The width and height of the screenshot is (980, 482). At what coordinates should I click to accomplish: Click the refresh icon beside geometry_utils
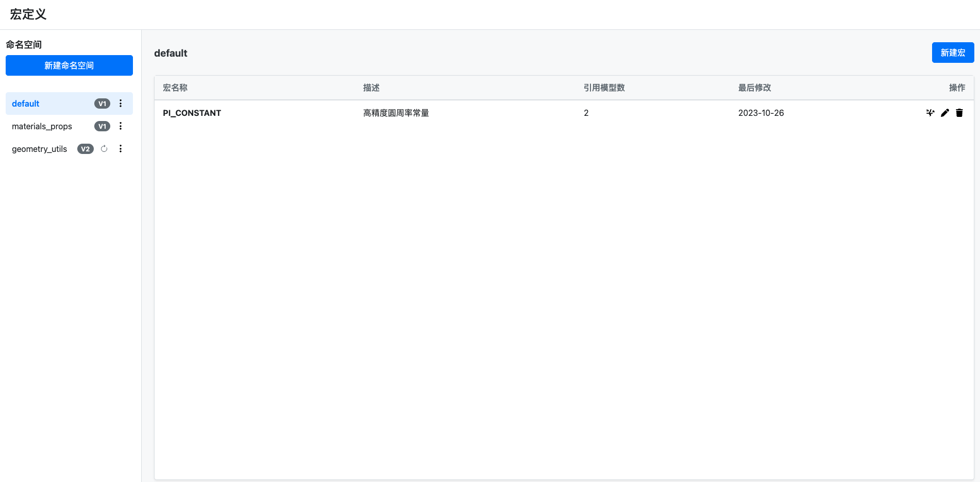(x=104, y=149)
